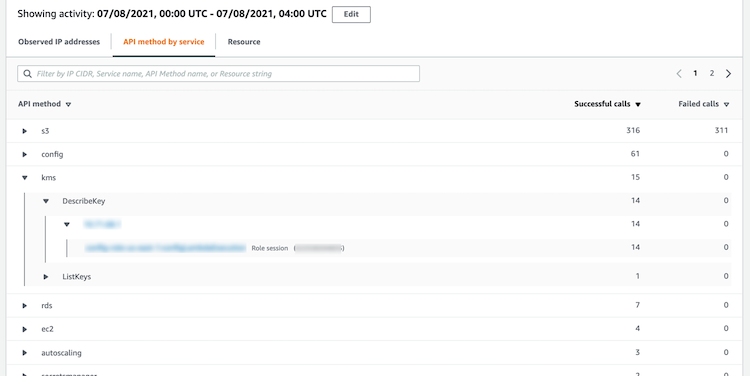
Task: Collapse the blurred IP address row
Action: 67,224
